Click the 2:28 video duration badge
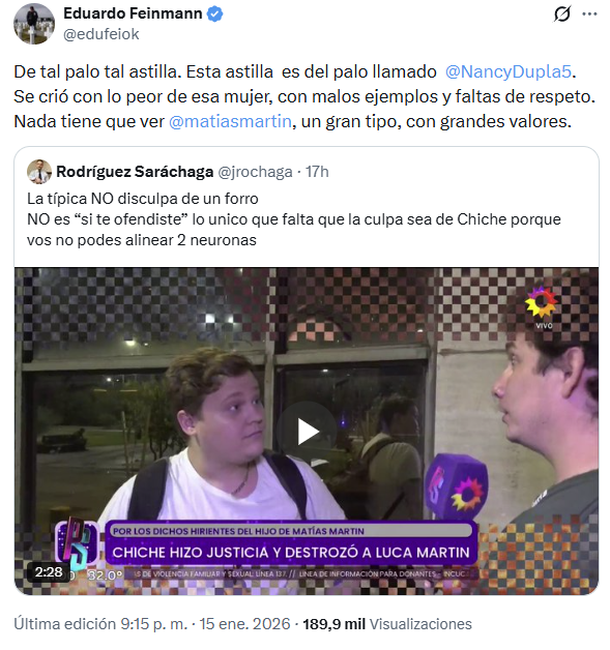This screenshot has width=610, height=650. pos(49,572)
